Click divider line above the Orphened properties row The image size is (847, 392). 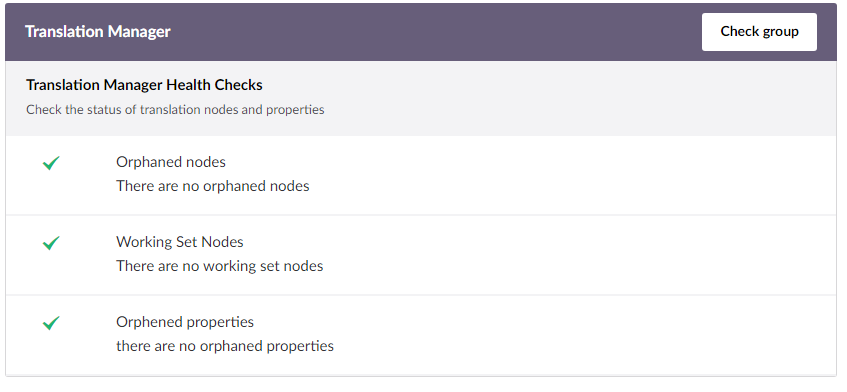[x=421, y=295]
